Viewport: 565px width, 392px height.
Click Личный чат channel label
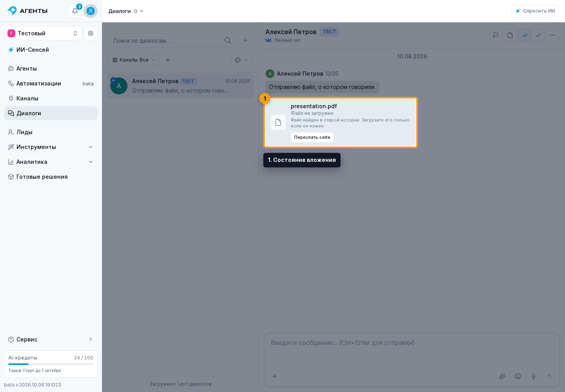click(287, 40)
